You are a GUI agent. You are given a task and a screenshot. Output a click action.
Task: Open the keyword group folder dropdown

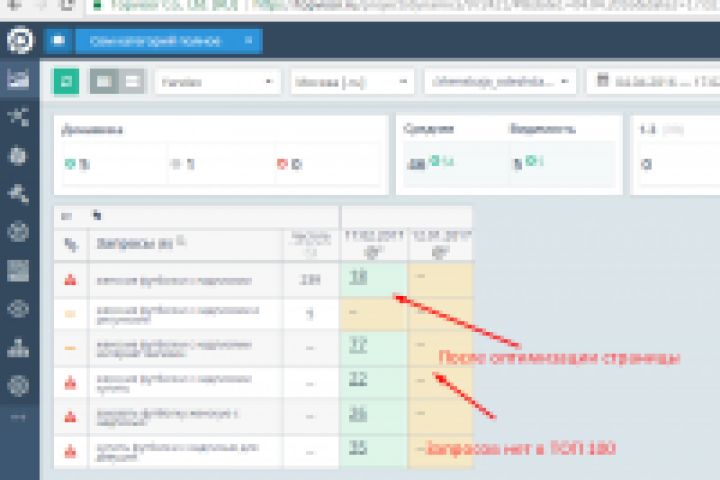click(500, 82)
